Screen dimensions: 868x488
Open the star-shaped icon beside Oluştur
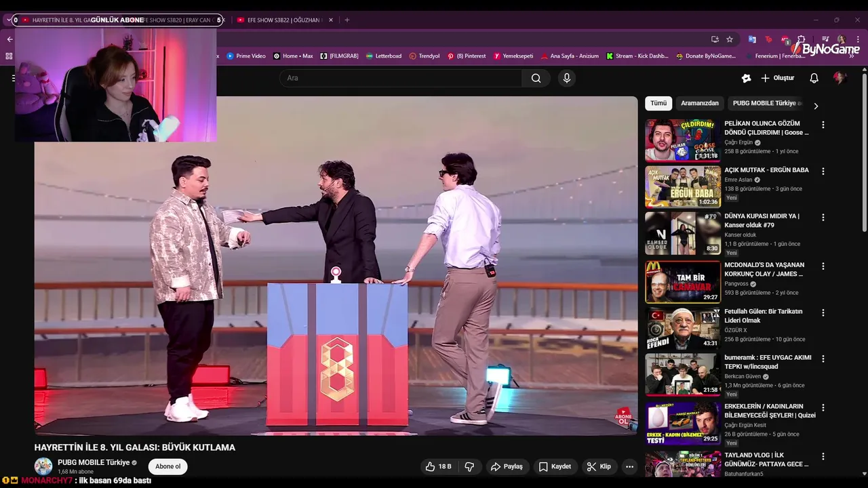pyautogui.click(x=746, y=78)
